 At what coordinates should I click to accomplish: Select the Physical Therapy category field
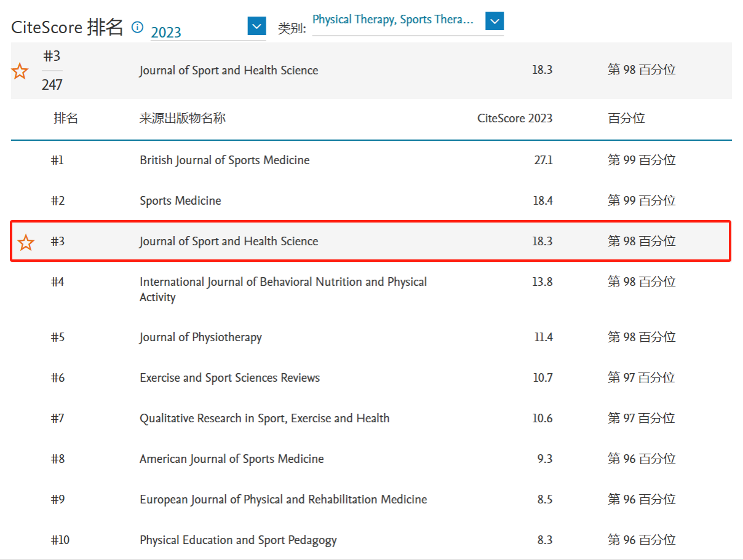pos(394,20)
